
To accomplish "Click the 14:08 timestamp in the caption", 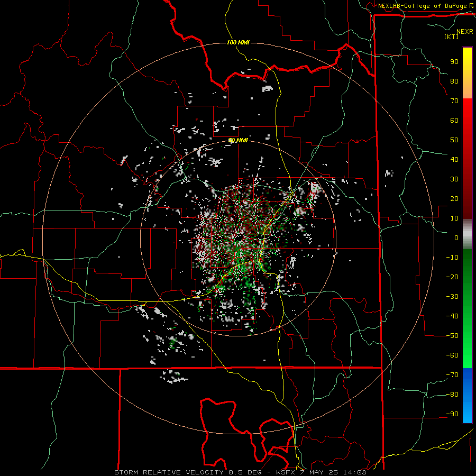I will pyautogui.click(x=354, y=472).
